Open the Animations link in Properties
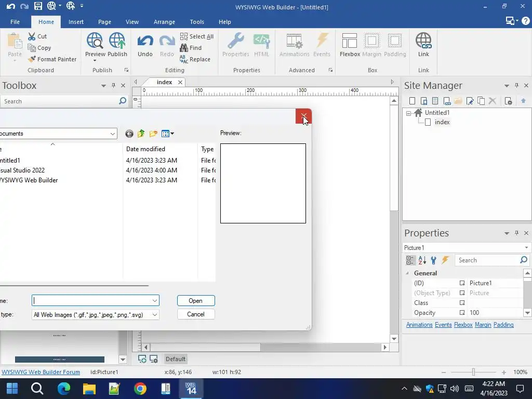The height and width of the screenshot is (399, 532). (419, 325)
